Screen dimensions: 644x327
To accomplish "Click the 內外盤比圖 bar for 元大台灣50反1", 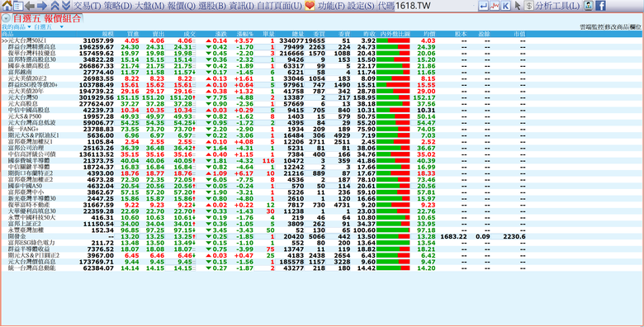I will point(393,40).
